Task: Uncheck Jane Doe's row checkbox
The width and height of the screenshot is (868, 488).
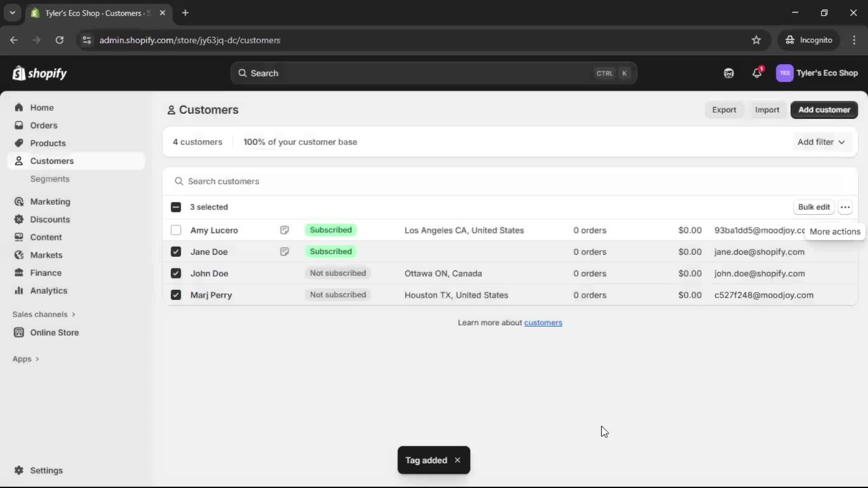Action: (x=176, y=252)
